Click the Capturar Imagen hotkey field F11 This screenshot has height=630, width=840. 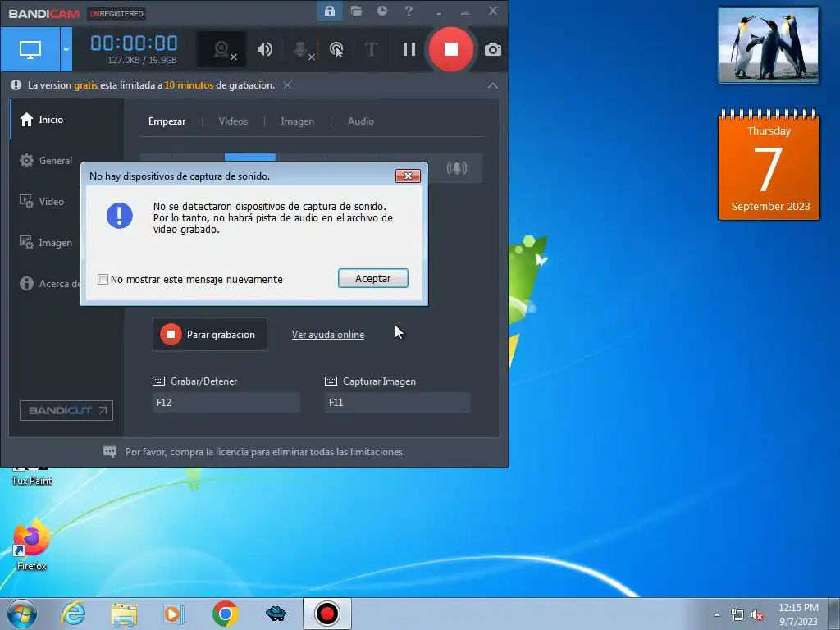coord(398,402)
